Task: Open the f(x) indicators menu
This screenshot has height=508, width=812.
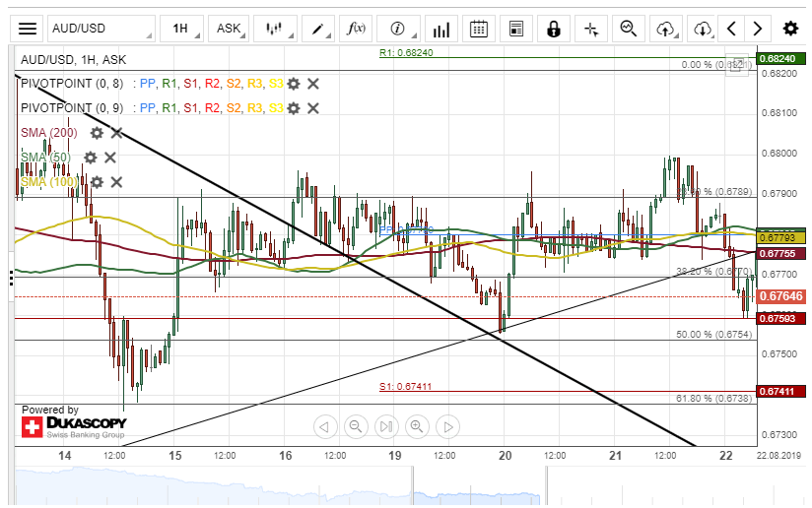Action: [x=357, y=29]
